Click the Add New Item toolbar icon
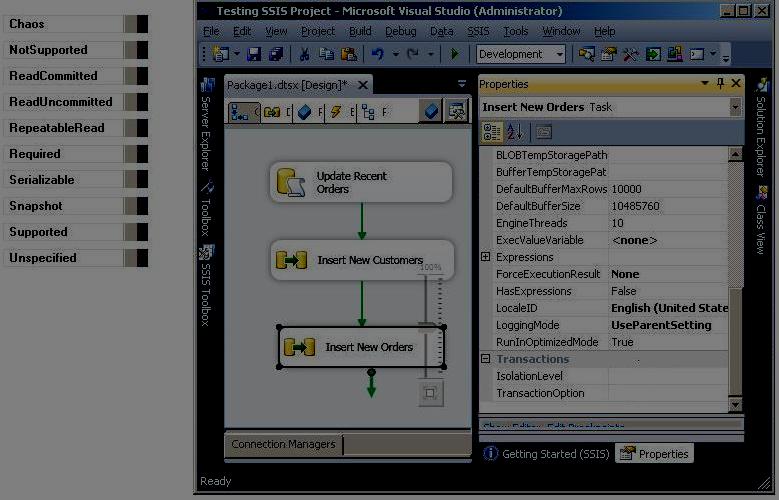Viewport: 779px width, 500px height. coord(221,54)
